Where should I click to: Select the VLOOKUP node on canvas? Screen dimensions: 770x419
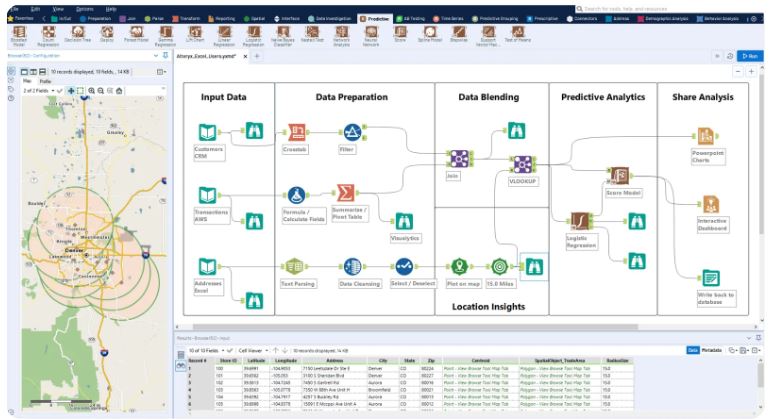[523, 165]
